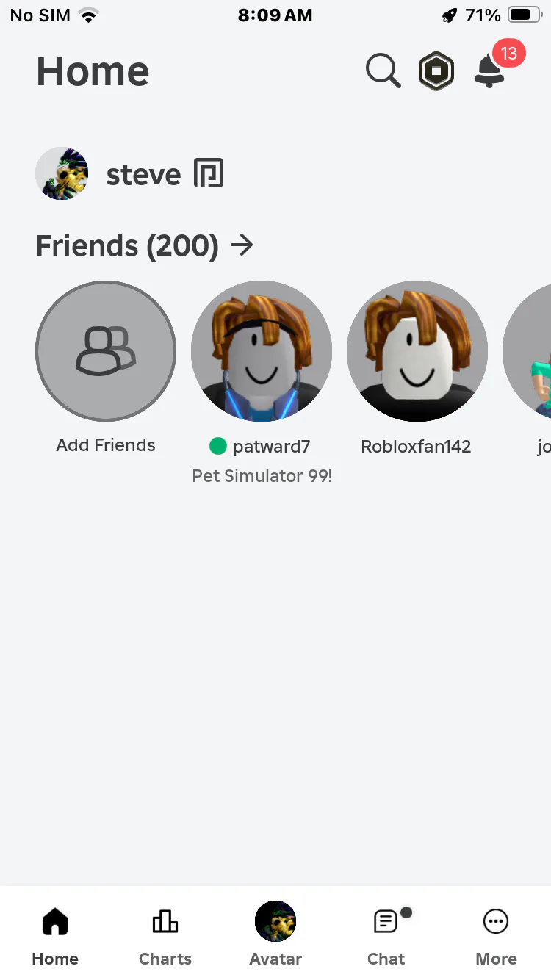Tap the battery indicator in status bar
Viewport: 551px width, 980px height.
525,15
